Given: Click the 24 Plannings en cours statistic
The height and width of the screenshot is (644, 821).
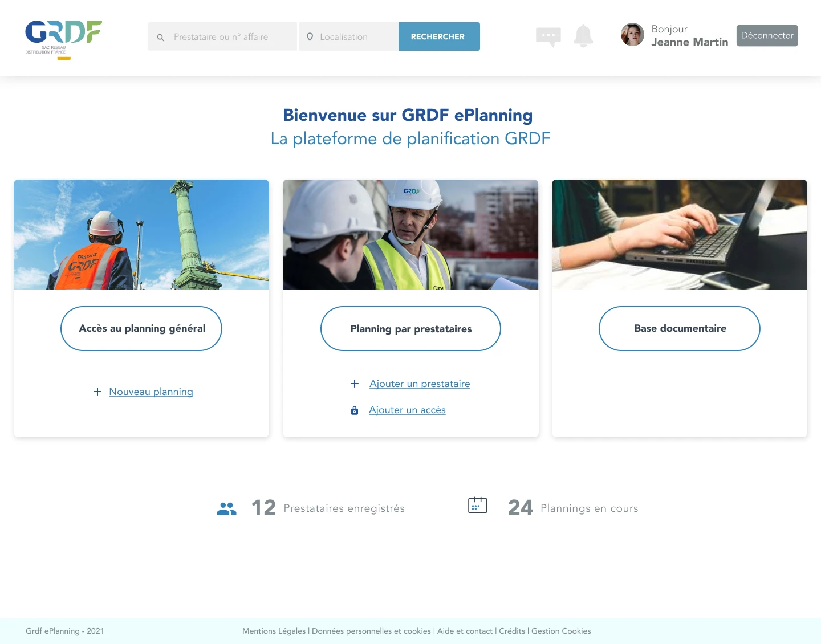Looking at the screenshot, I should (573, 508).
